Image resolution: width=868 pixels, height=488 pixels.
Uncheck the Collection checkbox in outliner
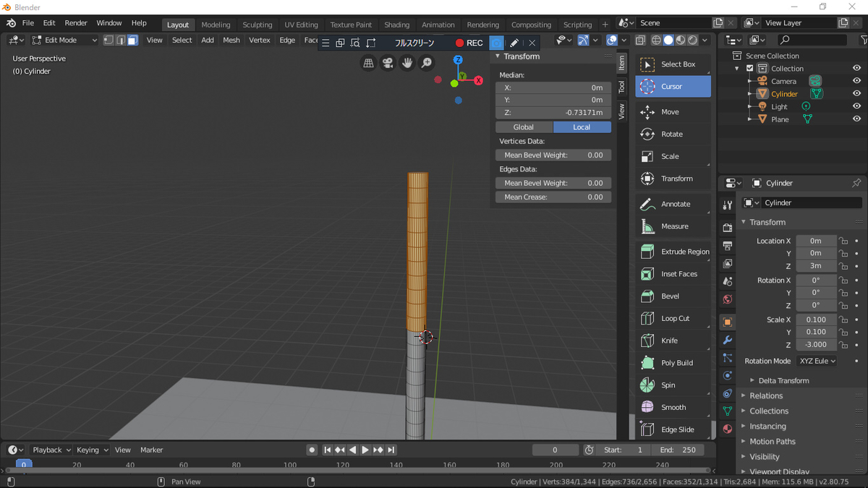(x=750, y=69)
